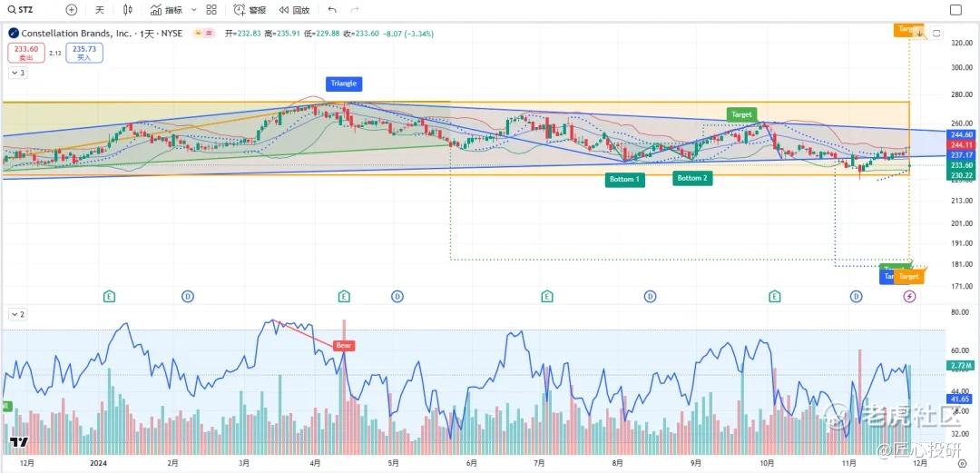The height and width of the screenshot is (473, 980).
Task: Select the orange Target label near 181.00
Action: [908, 277]
